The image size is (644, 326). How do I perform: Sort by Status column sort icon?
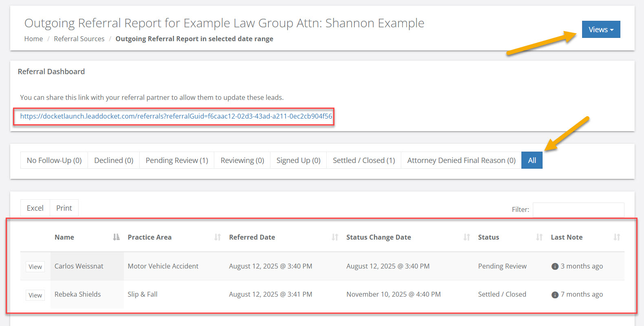(539, 237)
